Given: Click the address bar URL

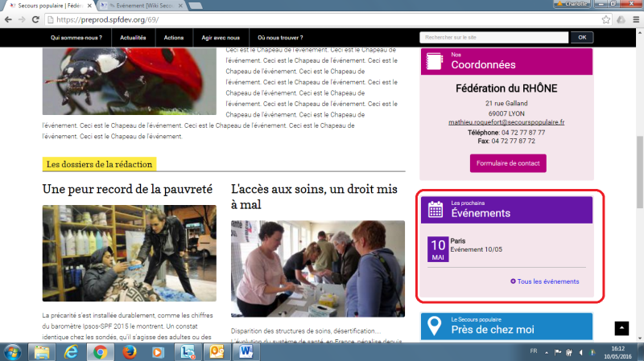Looking at the screenshot, I should click(x=108, y=19).
